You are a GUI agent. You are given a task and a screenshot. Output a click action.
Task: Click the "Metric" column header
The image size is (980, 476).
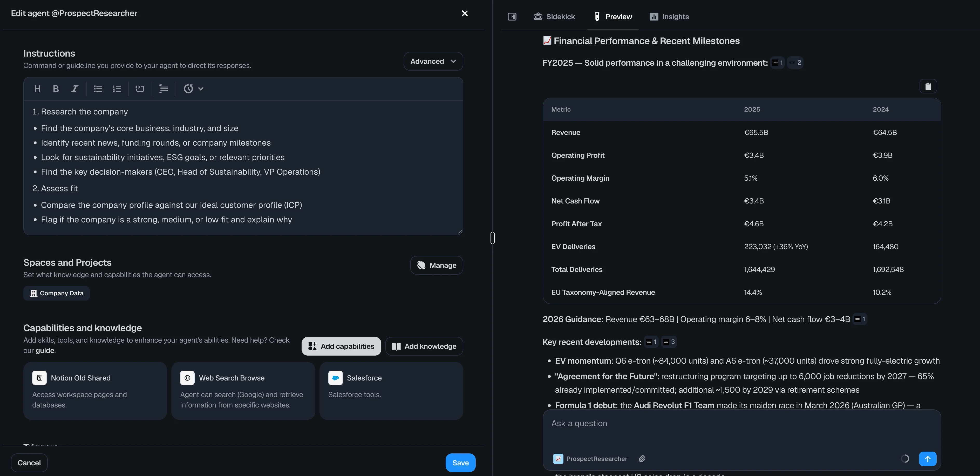(561, 110)
